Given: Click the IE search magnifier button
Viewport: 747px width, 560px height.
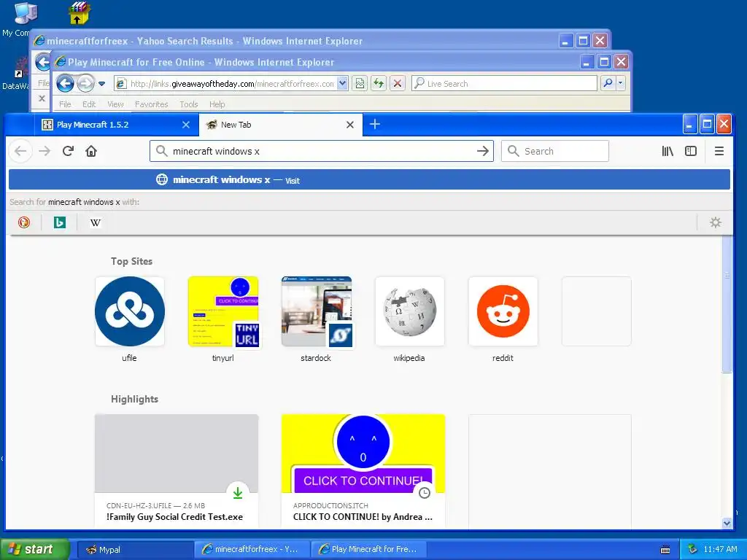Looking at the screenshot, I should [x=608, y=84].
